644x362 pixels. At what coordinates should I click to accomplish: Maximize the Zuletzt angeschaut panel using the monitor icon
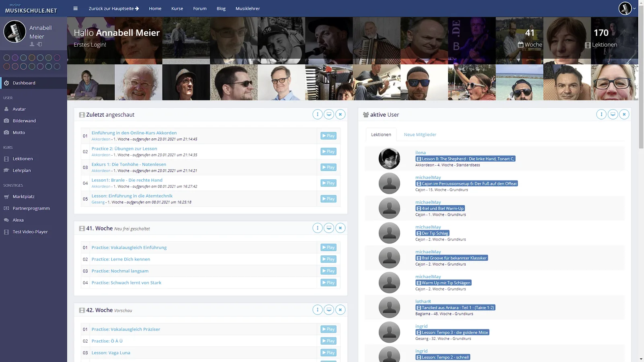(x=329, y=114)
